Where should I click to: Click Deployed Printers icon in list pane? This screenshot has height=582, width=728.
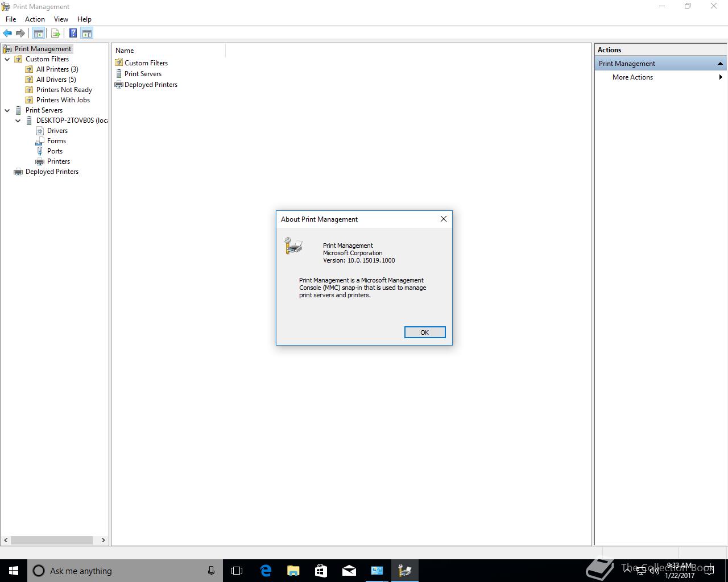click(x=119, y=85)
